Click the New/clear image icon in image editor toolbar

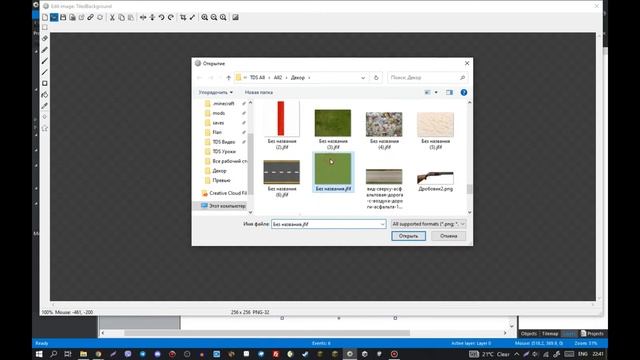(x=45, y=18)
